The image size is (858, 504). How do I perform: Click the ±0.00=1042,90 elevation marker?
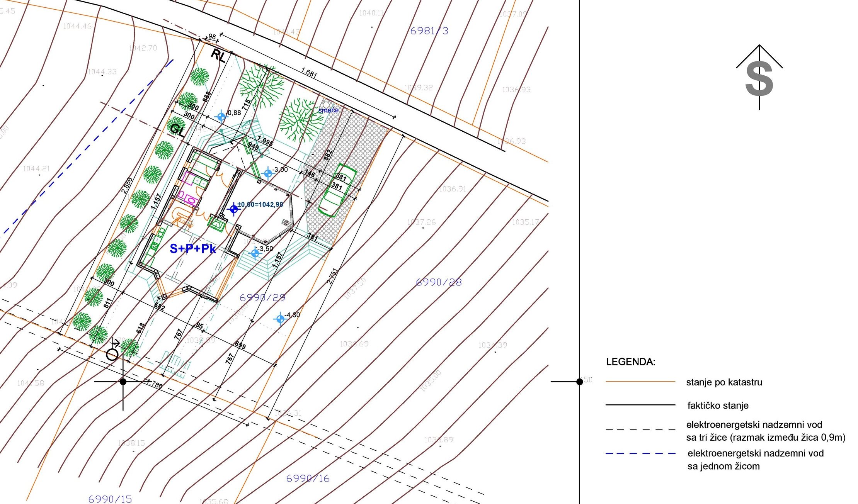(x=233, y=209)
